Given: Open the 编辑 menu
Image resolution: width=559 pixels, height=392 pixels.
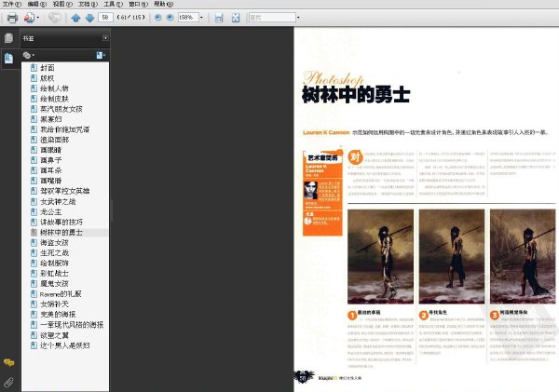Looking at the screenshot, I should pos(37,4).
